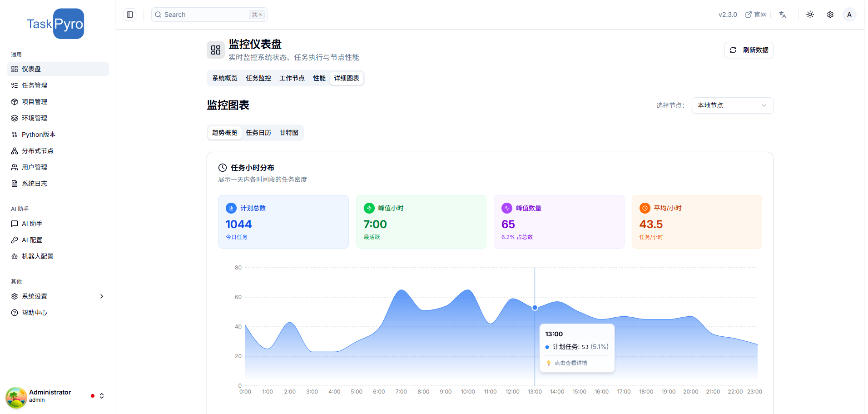Open the 本地节点 node selector

pyautogui.click(x=732, y=105)
